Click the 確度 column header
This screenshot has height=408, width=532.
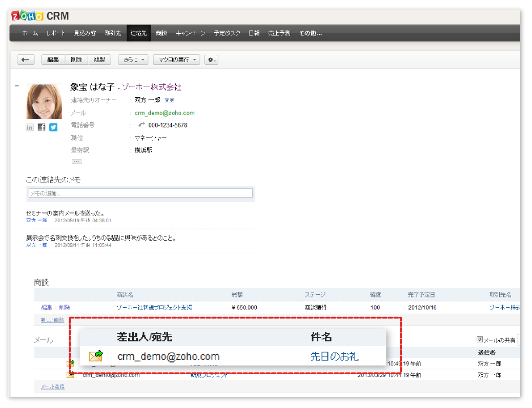375,295
